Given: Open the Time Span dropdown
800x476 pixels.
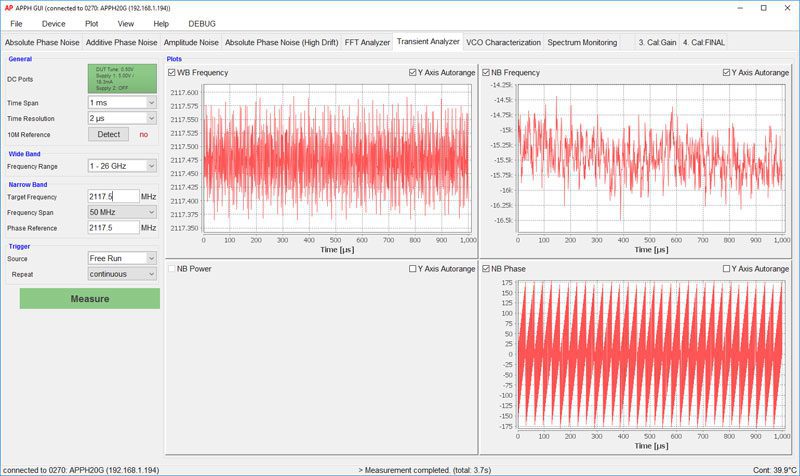Looking at the screenshot, I should pyautogui.click(x=123, y=103).
